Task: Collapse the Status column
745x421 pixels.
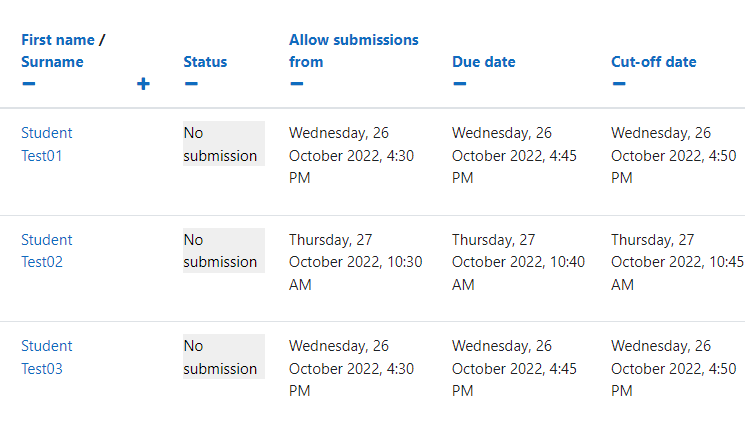Action: [191, 84]
